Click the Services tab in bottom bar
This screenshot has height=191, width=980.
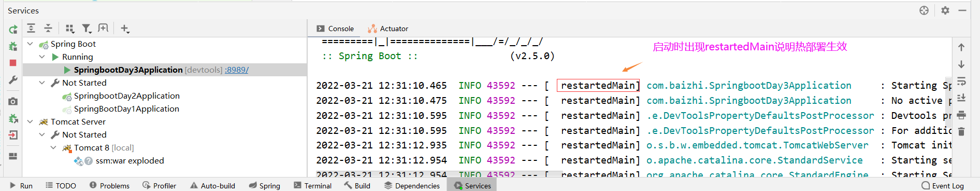coord(472,185)
